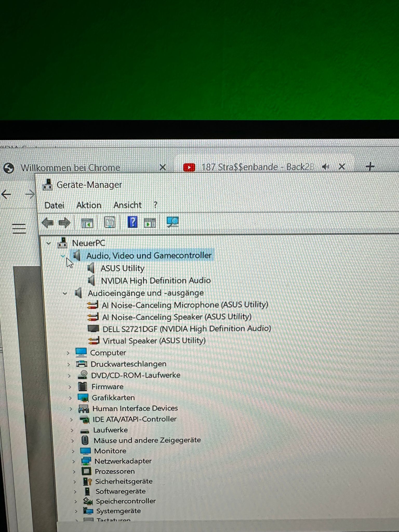
Task: Select the NeuerPC computer icon
Action: pos(62,243)
